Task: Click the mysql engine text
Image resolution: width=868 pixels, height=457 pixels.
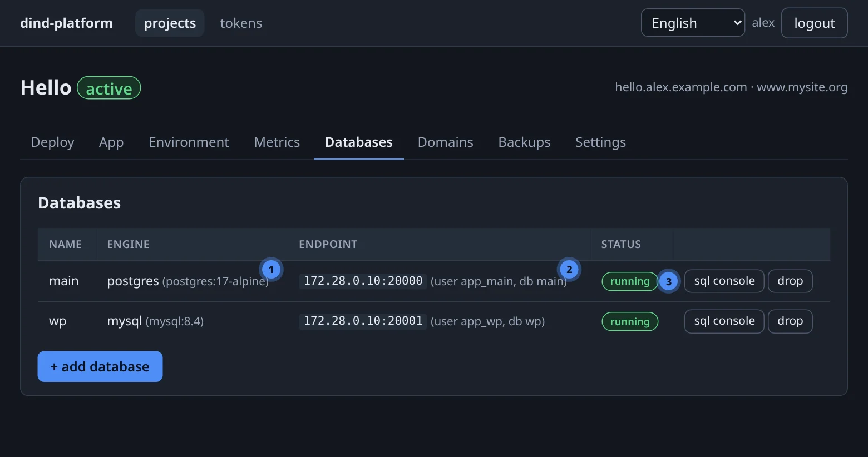Action: (125, 321)
